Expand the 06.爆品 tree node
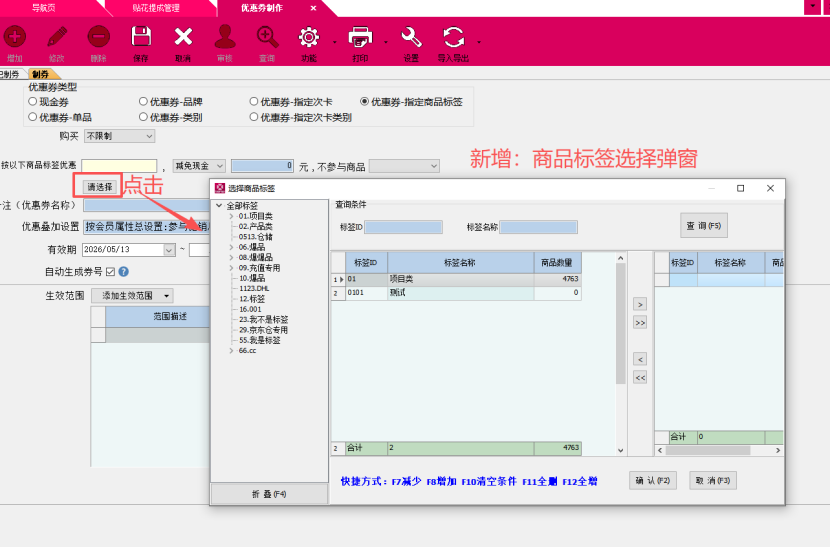The image size is (830, 547). click(x=231, y=247)
